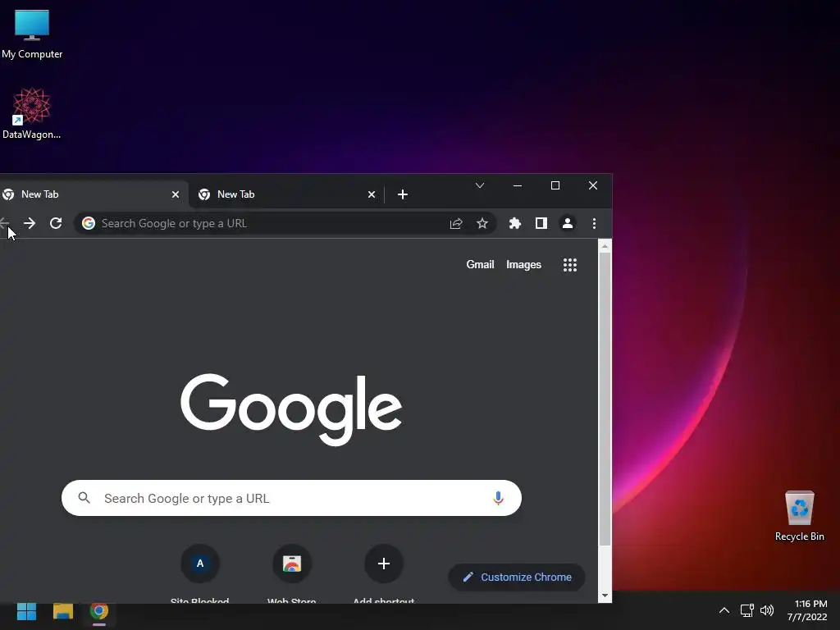The image size is (840, 630).
Task: Click the search magnifier icon
Action: click(84, 498)
